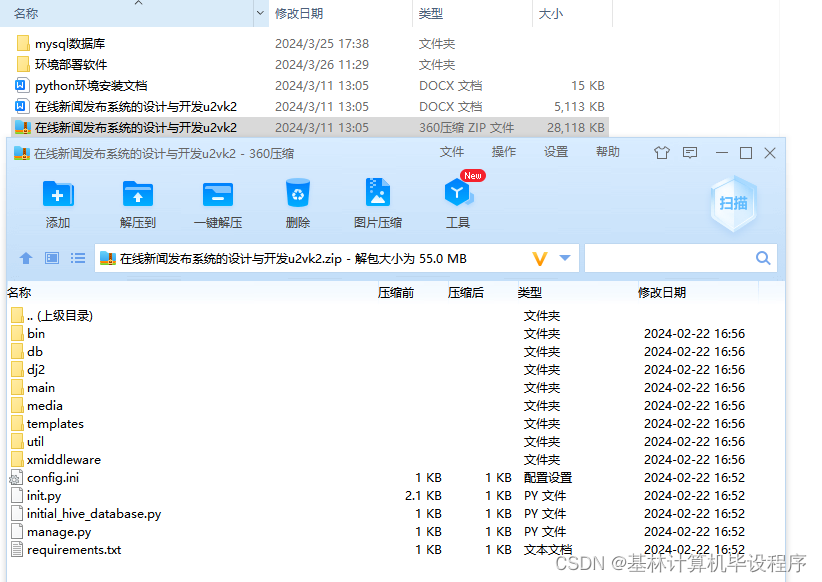Start the 扫描 scan on the right

tap(733, 203)
